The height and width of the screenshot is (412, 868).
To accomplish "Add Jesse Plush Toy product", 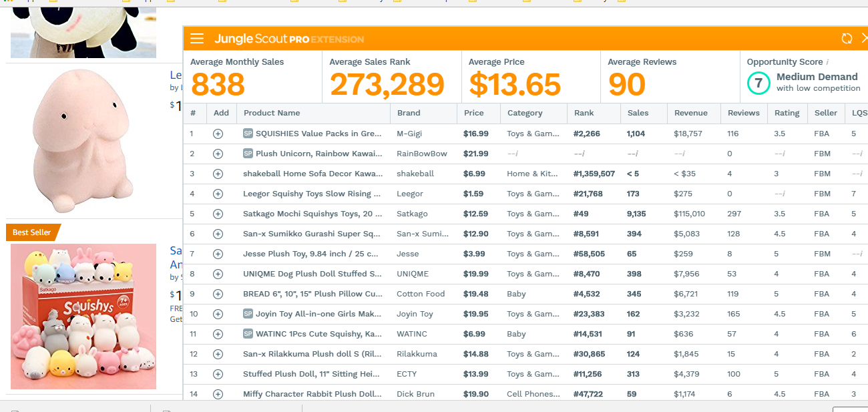I will click(x=218, y=254).
